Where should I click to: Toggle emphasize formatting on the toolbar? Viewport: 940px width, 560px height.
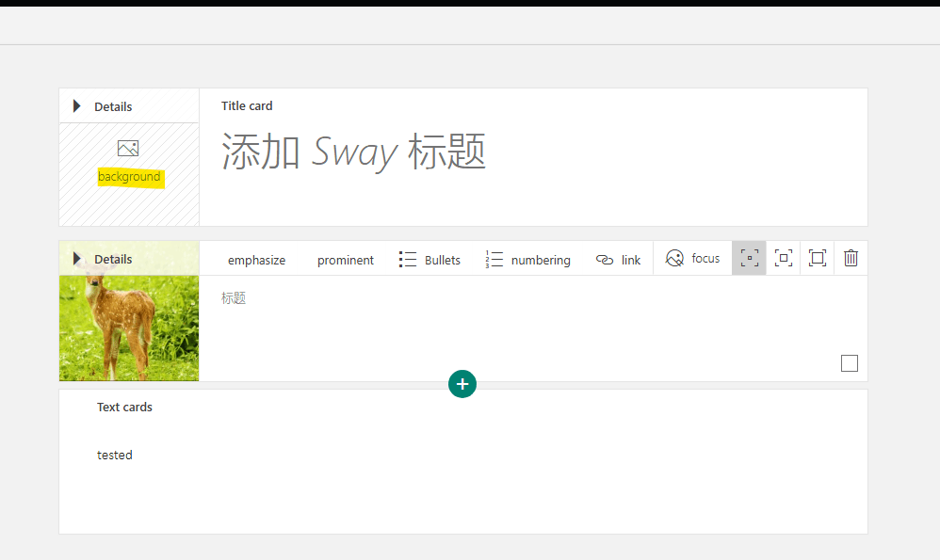256,260
